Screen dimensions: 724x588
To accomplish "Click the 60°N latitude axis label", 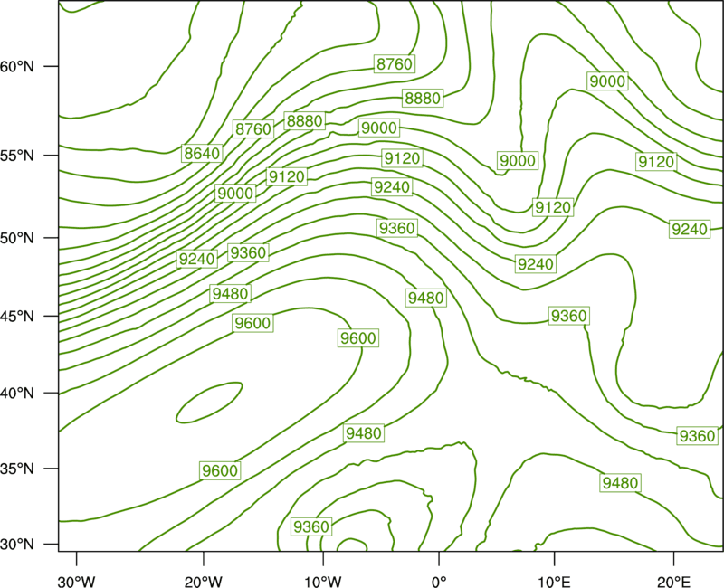I will (x=17, y=66).
